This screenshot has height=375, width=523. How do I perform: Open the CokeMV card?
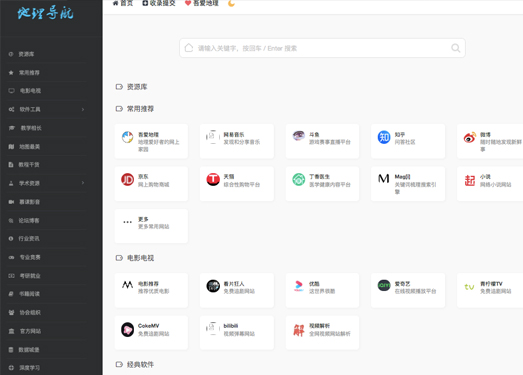151,333
